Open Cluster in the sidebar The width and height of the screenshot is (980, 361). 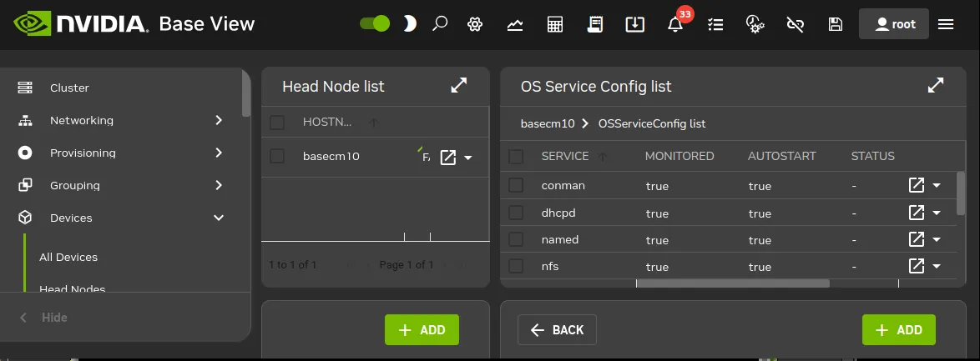(x=69, y=88)
